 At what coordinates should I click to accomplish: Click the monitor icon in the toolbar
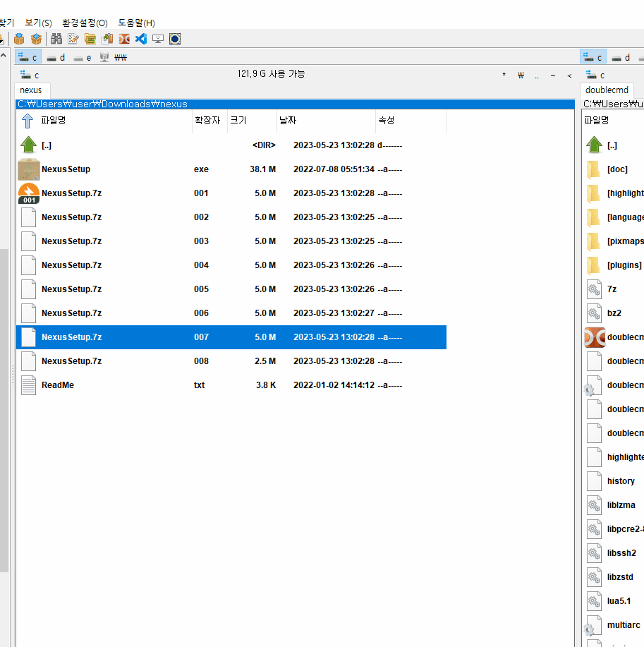pyautogui.click(x=158, y=39)
